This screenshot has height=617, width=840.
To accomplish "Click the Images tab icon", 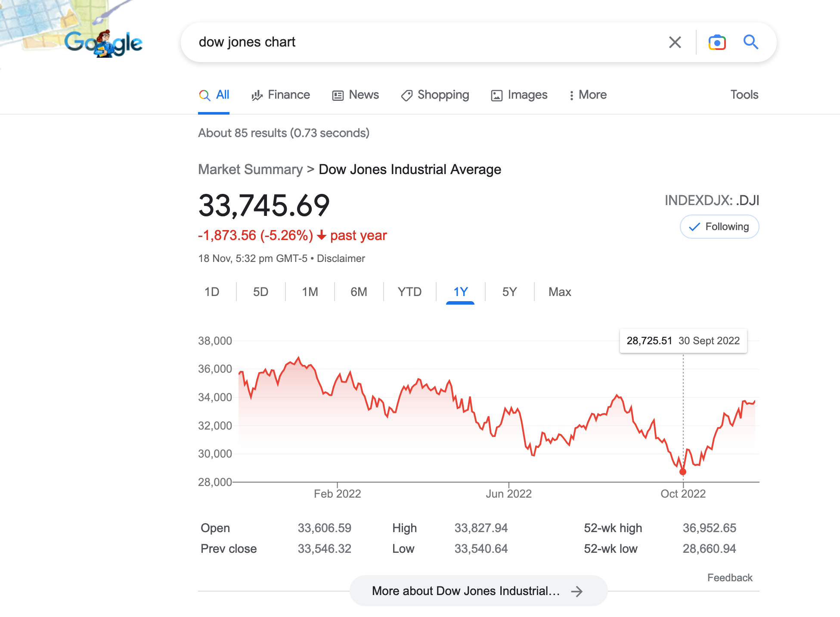I will point(496,95).
